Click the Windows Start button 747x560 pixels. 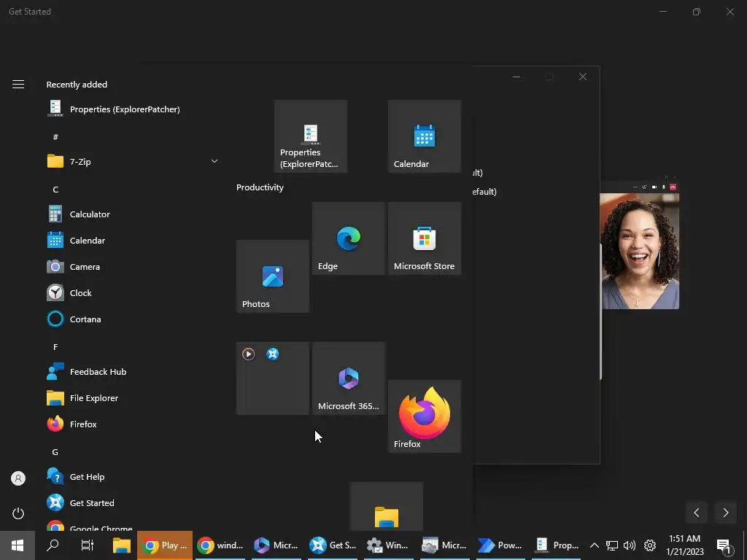pyautogui.click(x=18, y=545)
